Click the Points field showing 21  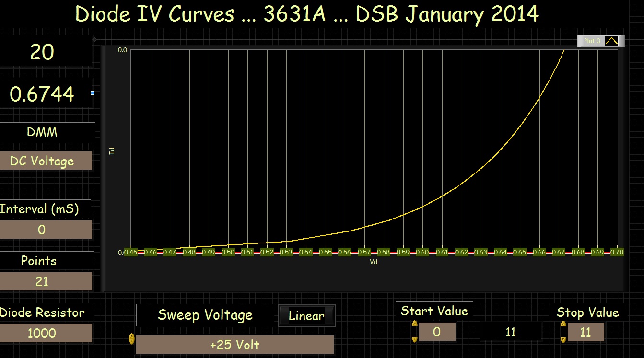coord(45,281)
